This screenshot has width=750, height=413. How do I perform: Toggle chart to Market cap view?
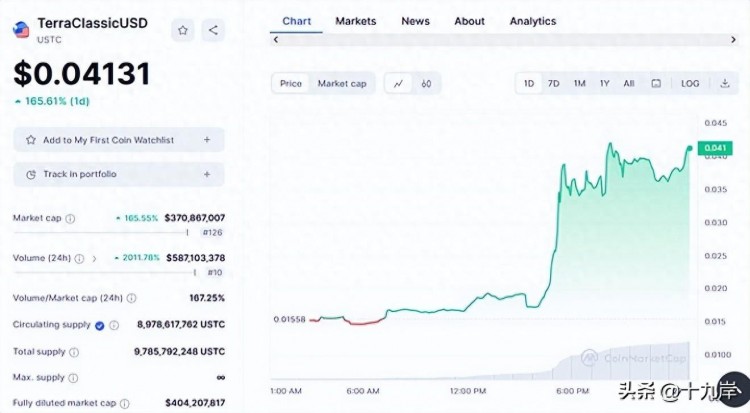point(342,84)
